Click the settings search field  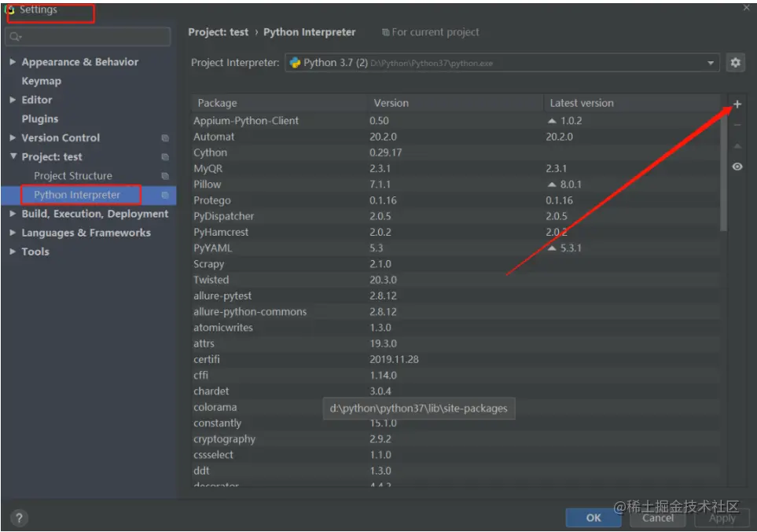tap(87, 37)
